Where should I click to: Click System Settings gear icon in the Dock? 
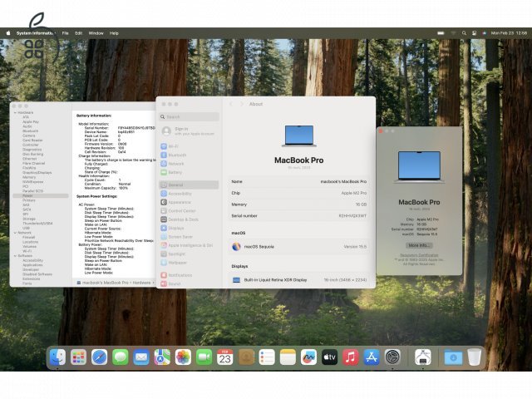pyautogui.click(x=392, y=357)
